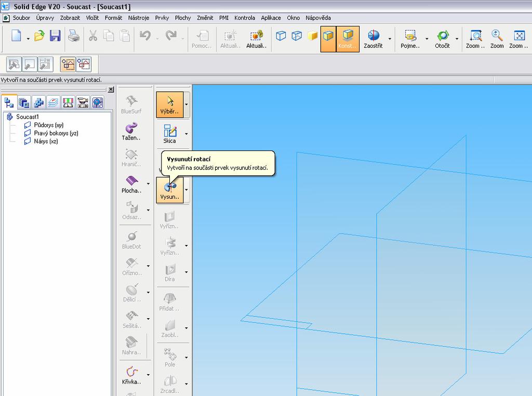Toggle fifth ribbon bar option icon
The height and width of the screenshot is (396, 532).
pos(84,64)
